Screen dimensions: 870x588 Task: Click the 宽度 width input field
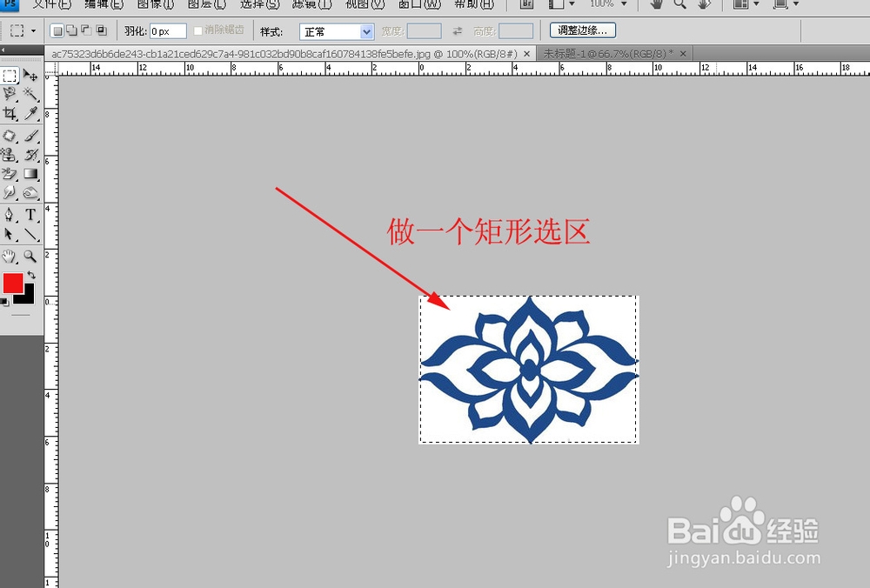point(424,31)
